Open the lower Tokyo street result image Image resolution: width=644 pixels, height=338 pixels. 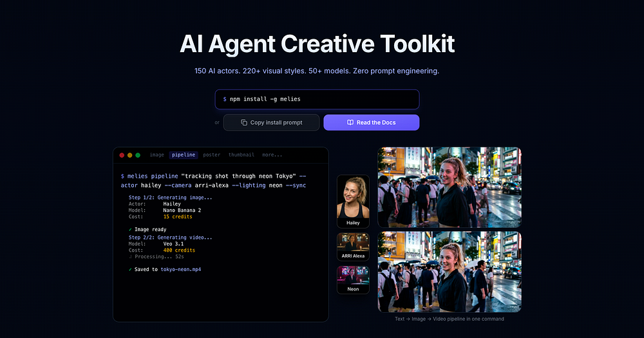point(450,272)
